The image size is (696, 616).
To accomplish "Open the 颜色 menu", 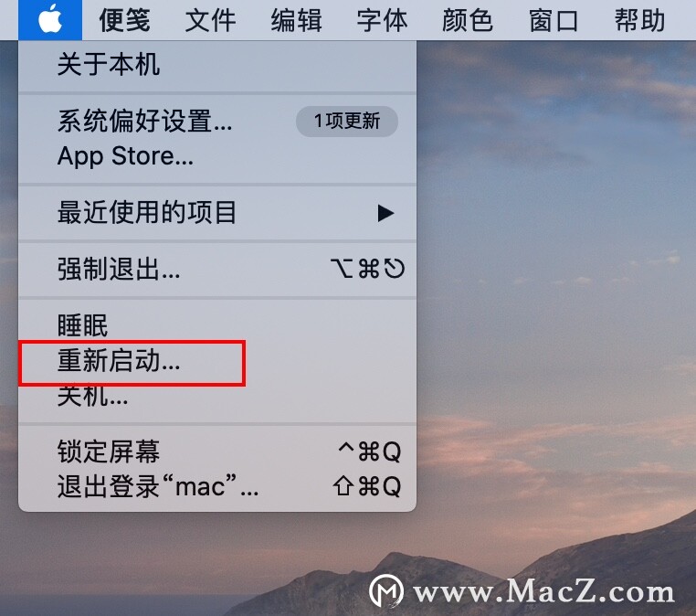I will click(468, 20).
